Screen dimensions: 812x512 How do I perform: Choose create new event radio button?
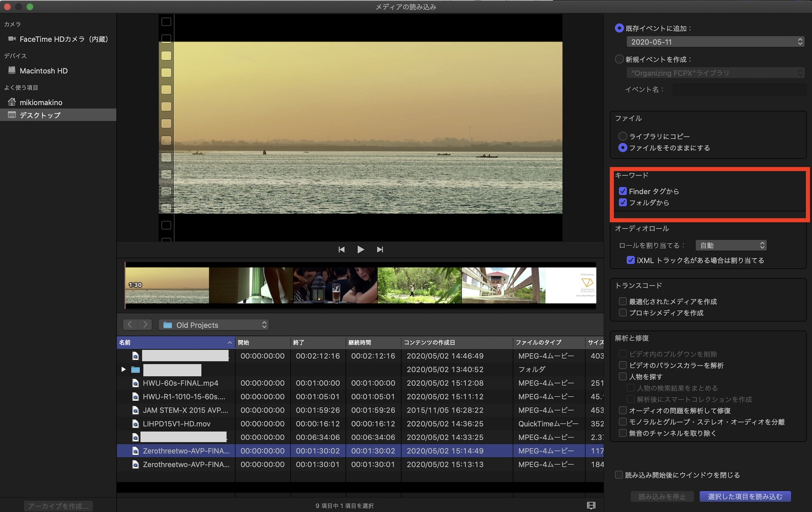[619, 59]
